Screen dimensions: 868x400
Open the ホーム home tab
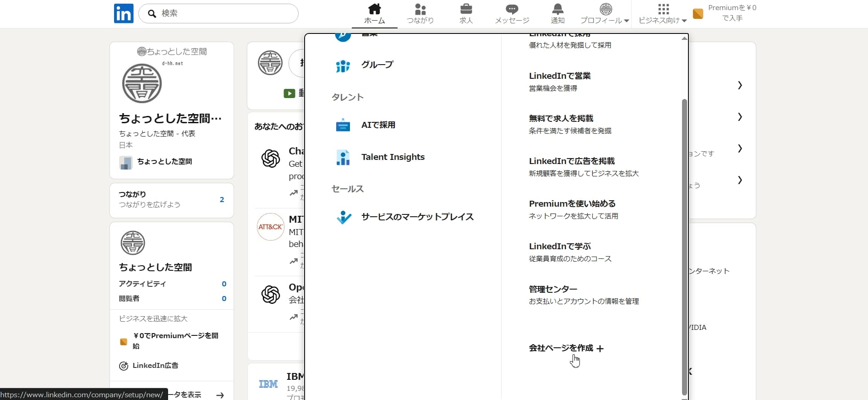tap(375, 14)
